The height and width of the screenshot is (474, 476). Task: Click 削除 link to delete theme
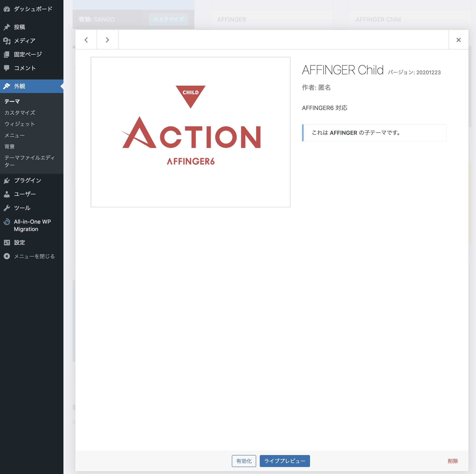pos(453,461)
